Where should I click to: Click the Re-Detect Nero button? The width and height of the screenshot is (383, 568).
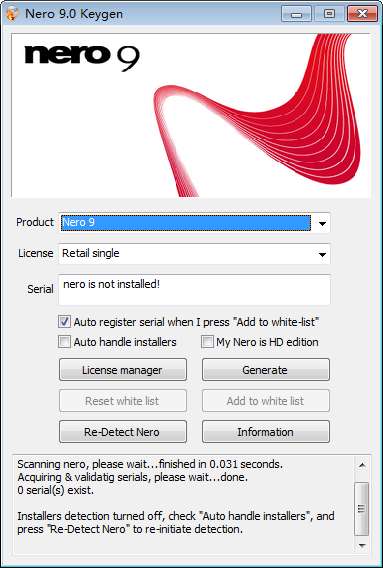coord(123,432)
